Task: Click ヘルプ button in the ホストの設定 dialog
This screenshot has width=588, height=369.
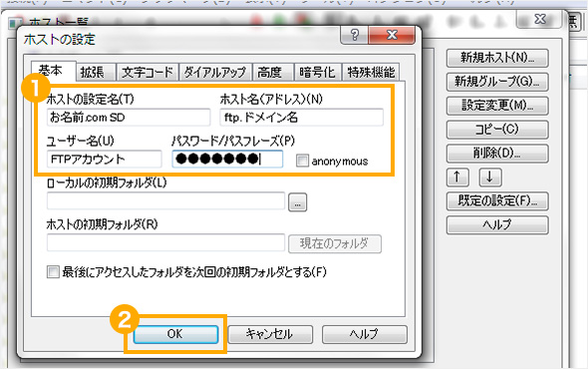Action: 365,334
